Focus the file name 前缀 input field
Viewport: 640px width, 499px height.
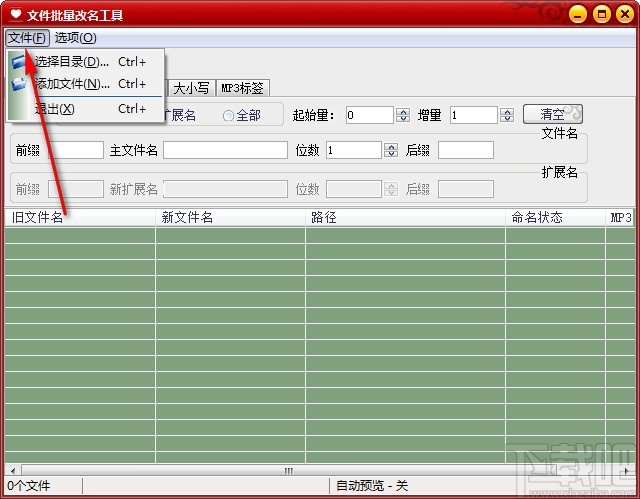tap(76, 150)
